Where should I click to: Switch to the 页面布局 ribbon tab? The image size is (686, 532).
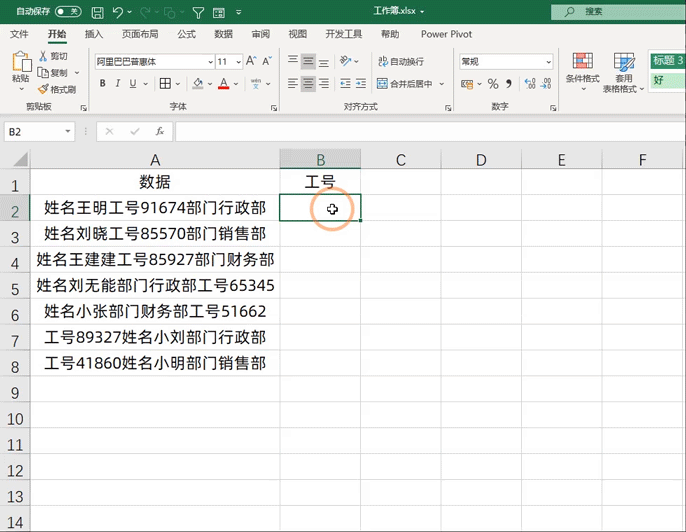(140, 34)
